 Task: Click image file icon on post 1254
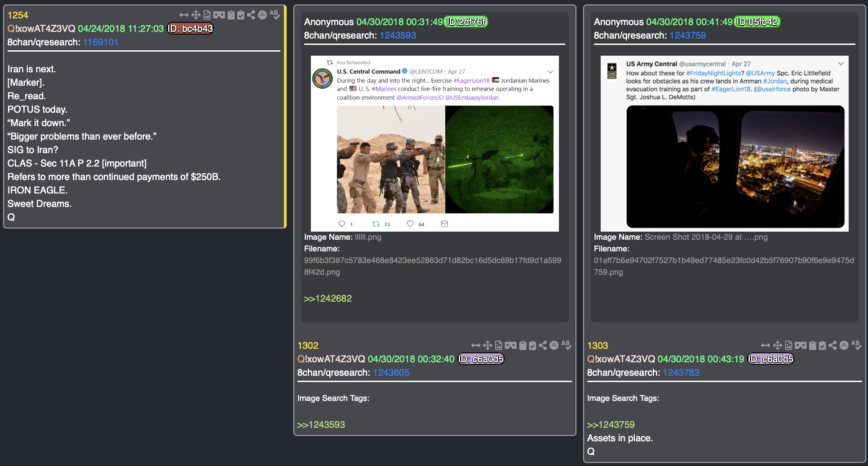tap(207, 15)
